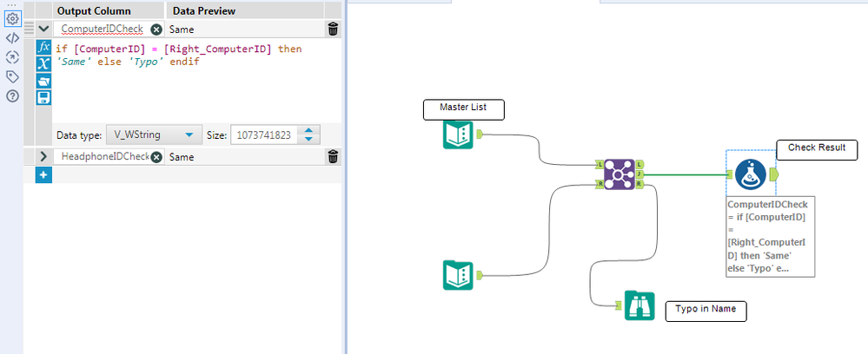Add a new expression with plus button
Viewport: 868px width, 354px height.
click(43, 176)
